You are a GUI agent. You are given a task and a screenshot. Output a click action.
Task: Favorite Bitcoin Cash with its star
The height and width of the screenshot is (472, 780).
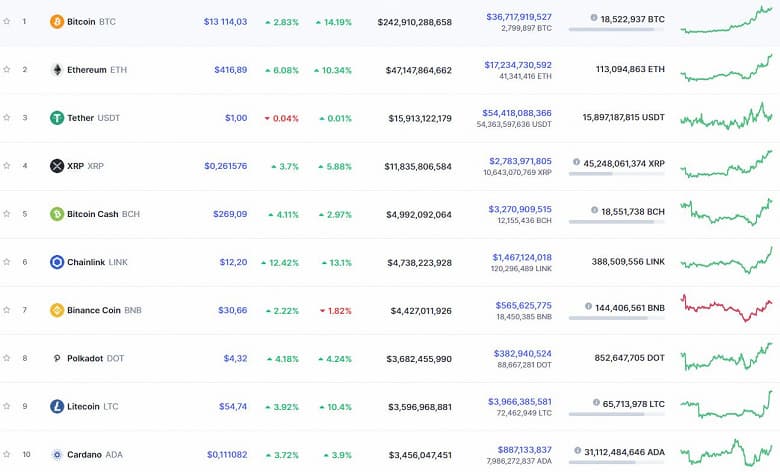6,214
